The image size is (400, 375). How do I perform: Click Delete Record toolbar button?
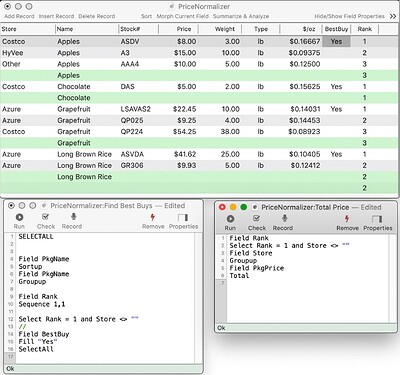pyautogui.click(x=97, y=16)
